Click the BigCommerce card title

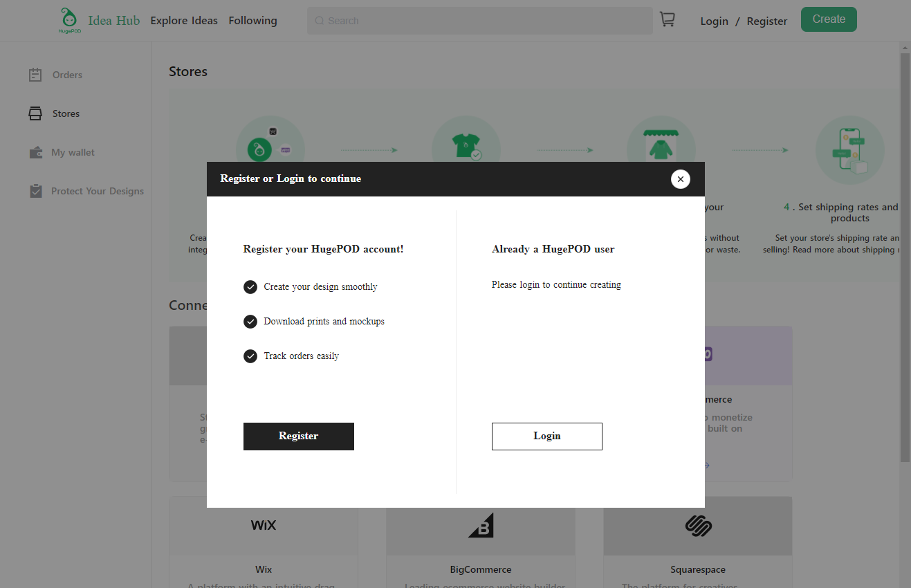tap(481, 570)
